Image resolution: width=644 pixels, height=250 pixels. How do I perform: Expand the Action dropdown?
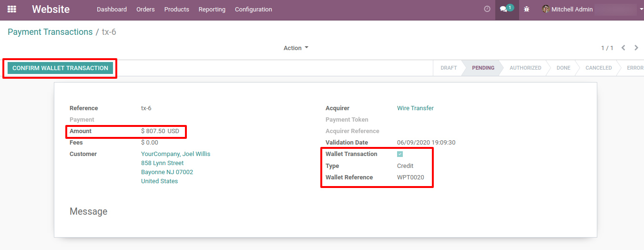pos(296,48)
